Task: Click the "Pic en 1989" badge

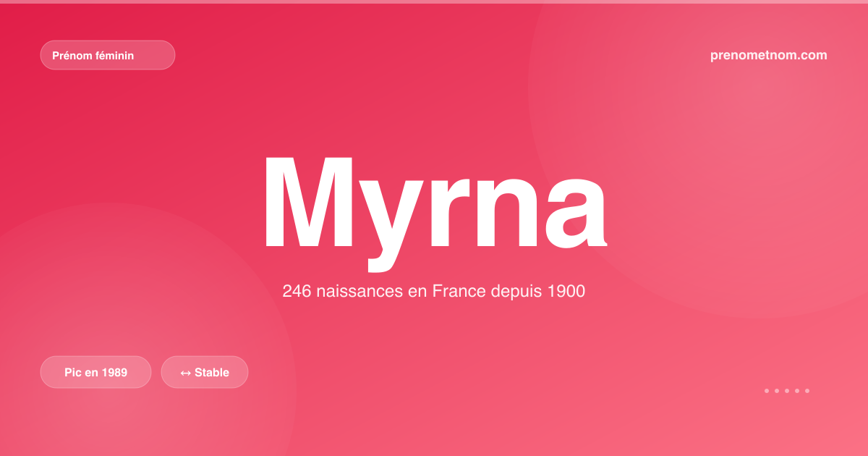Action: [95, 372]
